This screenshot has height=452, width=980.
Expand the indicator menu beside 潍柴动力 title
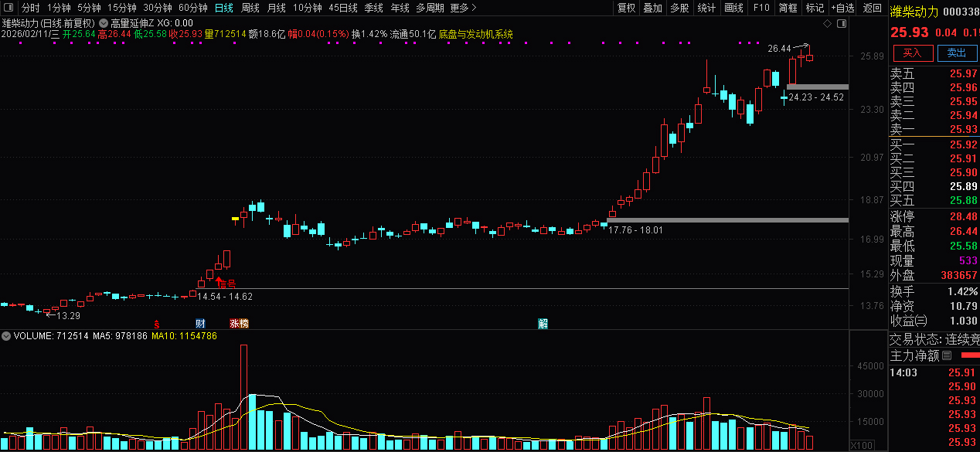[x=103, y=23]
